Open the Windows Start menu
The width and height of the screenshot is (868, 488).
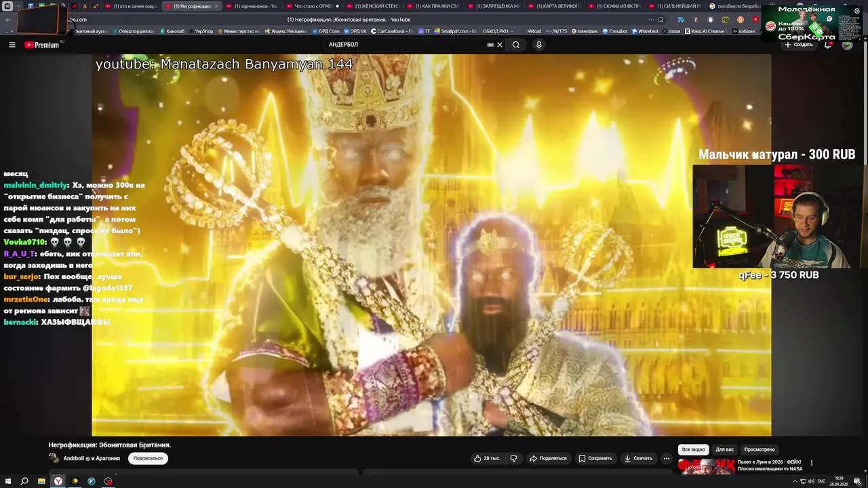pyautogui.click(x=7, y=481)
